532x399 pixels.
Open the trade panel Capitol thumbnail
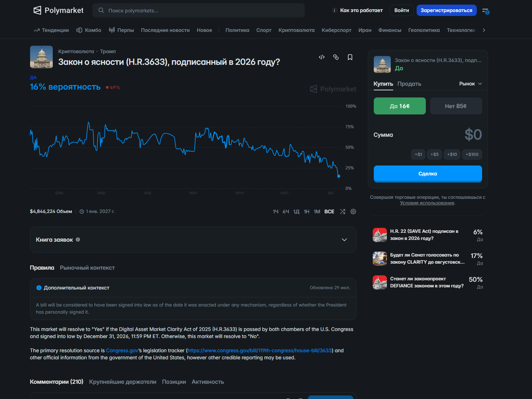382,64
